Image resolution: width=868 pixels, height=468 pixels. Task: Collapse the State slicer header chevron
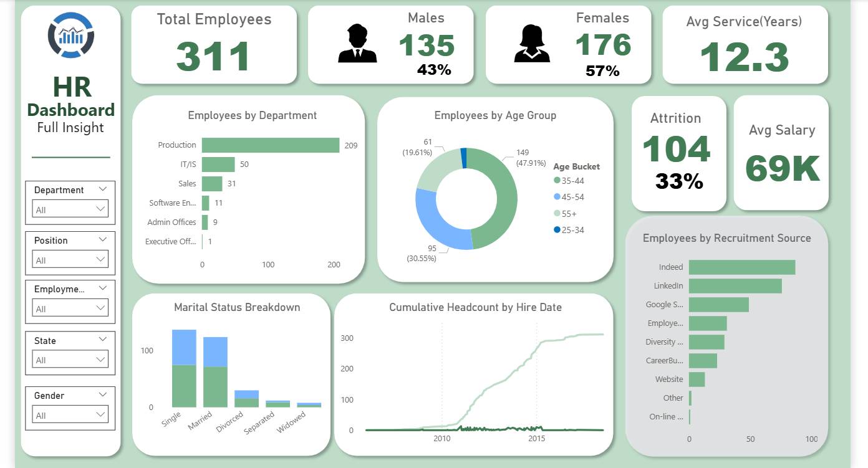pos(103,340)
